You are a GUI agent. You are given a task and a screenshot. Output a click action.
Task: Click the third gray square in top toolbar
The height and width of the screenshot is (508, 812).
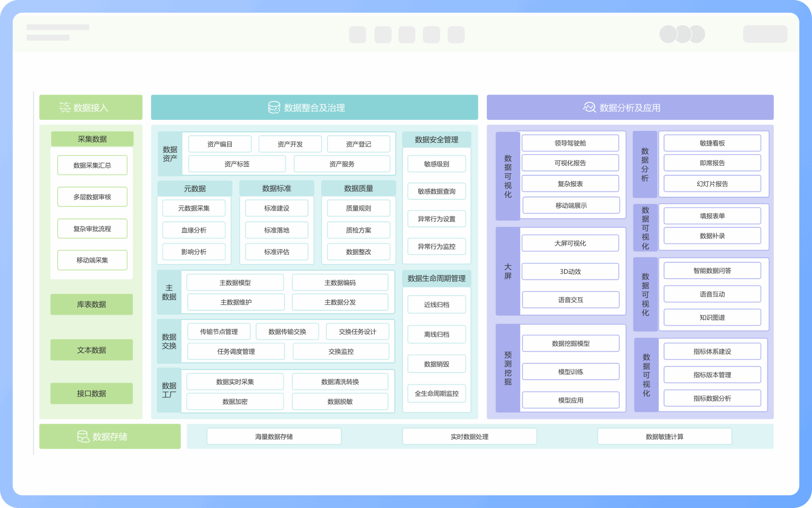[407, 34]
